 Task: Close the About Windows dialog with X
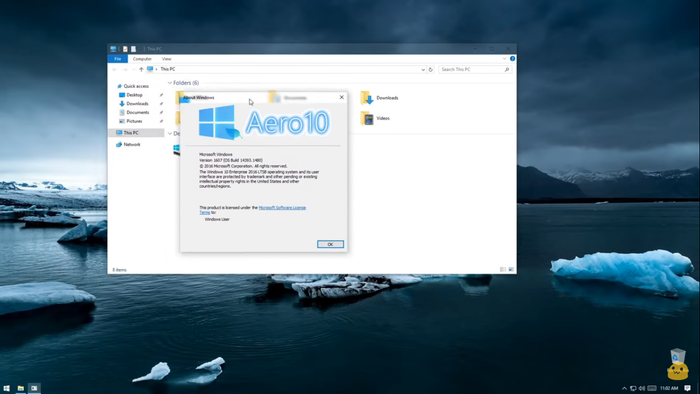click(x=342, y=97)
